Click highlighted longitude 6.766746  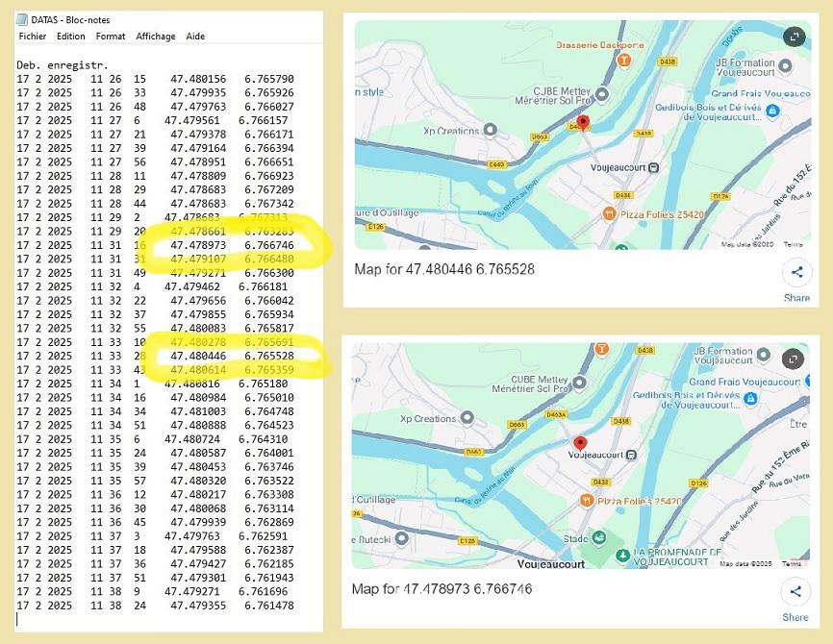pos(269,245)
